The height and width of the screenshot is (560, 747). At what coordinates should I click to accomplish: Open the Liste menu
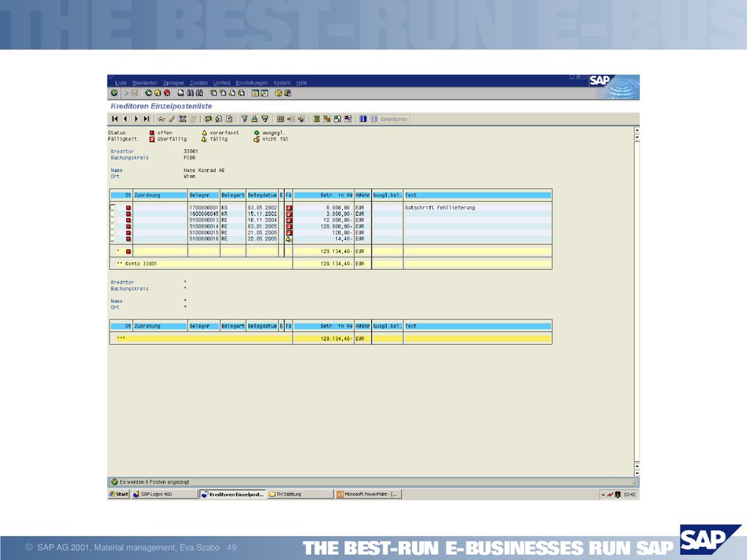coord(121,83)
